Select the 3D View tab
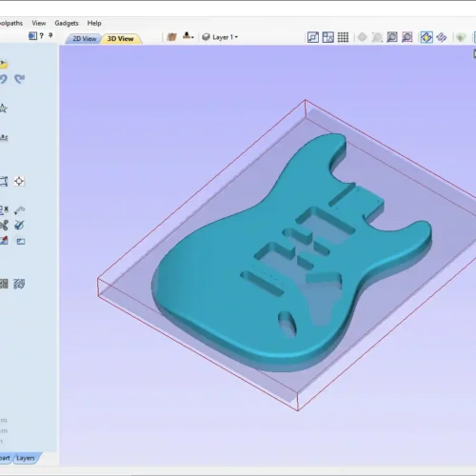476x476 pixels. pos(121,39)
